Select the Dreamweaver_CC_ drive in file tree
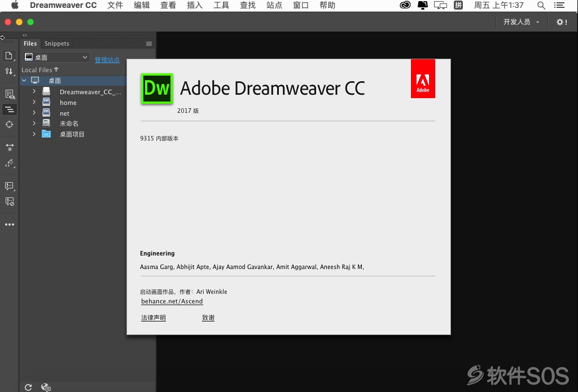Image resolution: width=578 pixels, height=392 pixels. (x=90, y=92)
